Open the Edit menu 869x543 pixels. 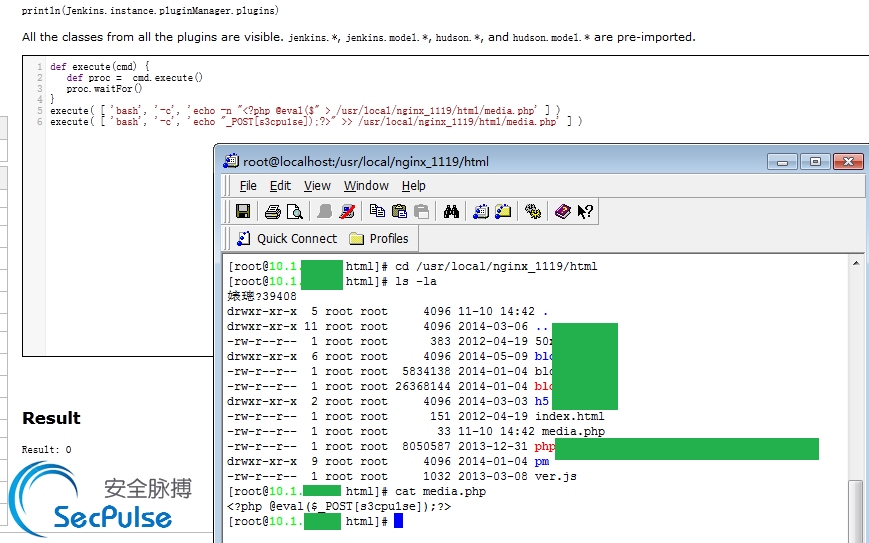tap(280, 186)
